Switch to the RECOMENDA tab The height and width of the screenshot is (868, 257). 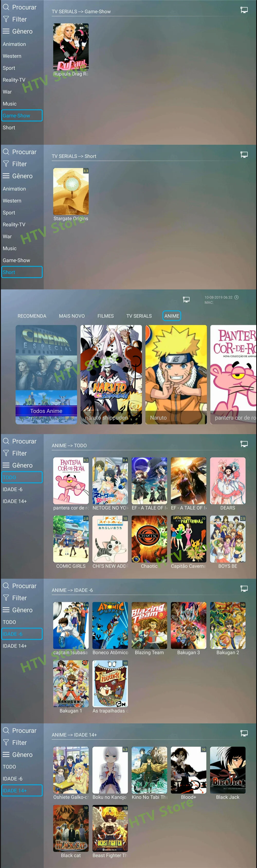[x=32, y=316]
